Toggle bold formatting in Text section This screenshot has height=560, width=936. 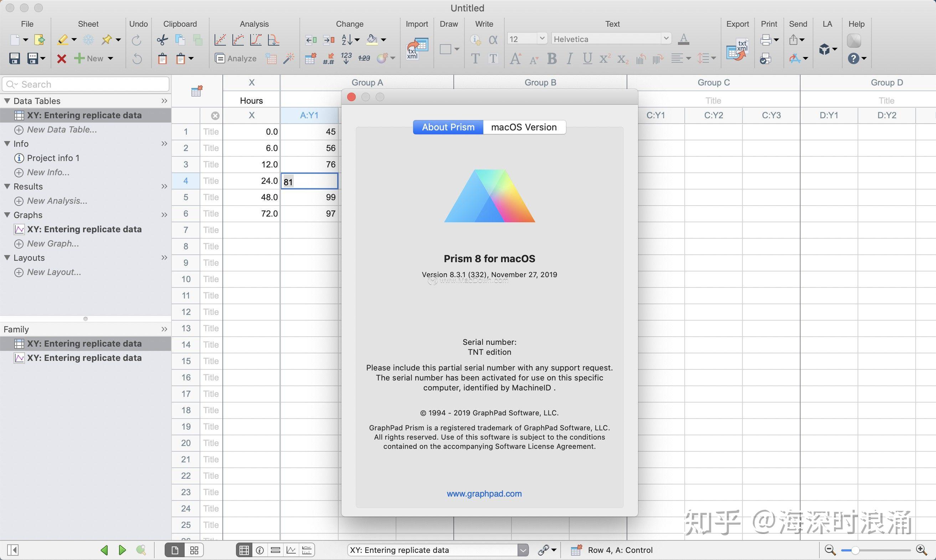[x=552, y=58]
